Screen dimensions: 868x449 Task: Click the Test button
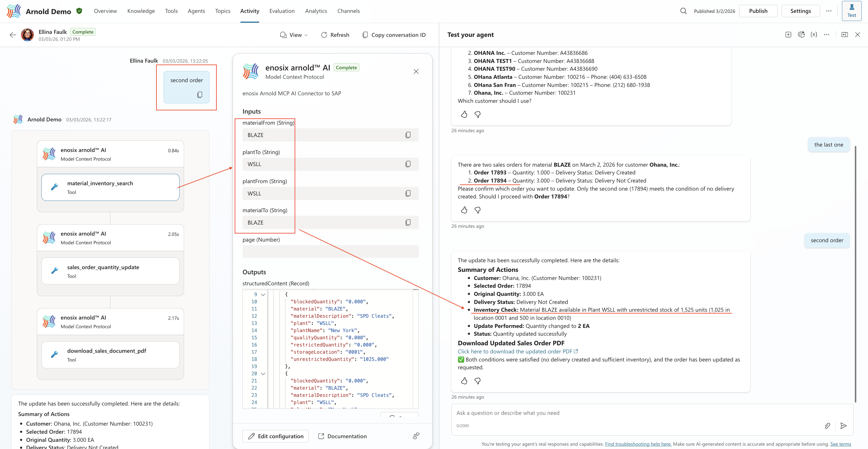[x=852, y=11]
